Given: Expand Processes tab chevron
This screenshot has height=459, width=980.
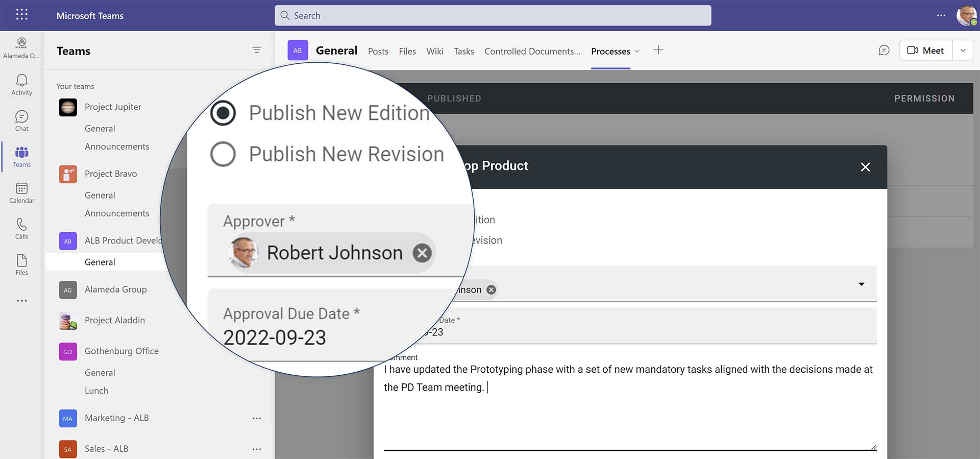Looking at the screenshot, I should tap(637, 51).
